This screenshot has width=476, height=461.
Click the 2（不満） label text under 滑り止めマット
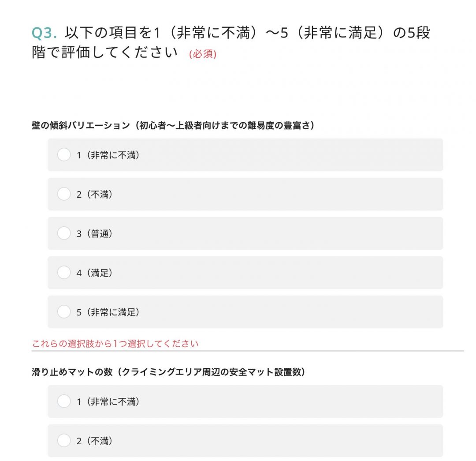[95, 441]
